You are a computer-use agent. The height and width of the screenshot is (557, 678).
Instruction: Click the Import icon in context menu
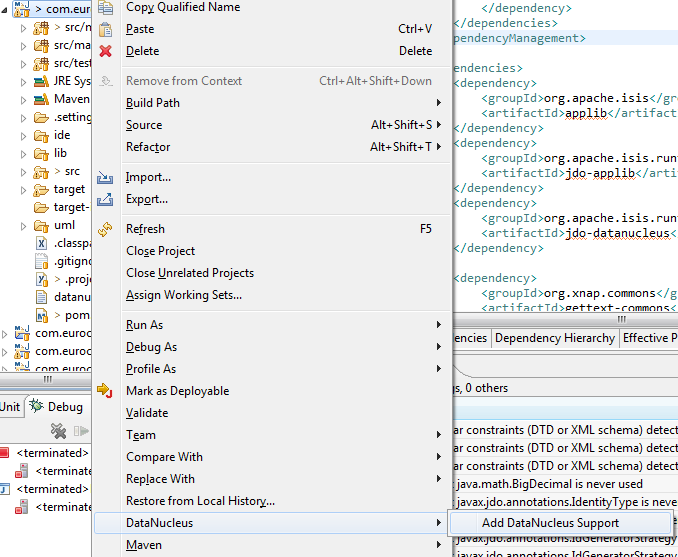pos(105,178)
